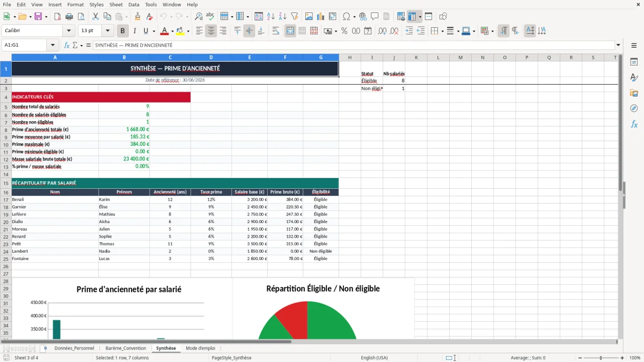This screenshot has height=362, width=644.
Task: Click the Merge and Center Cells icon
Action: pyautogui.click(x=290, y=31)
